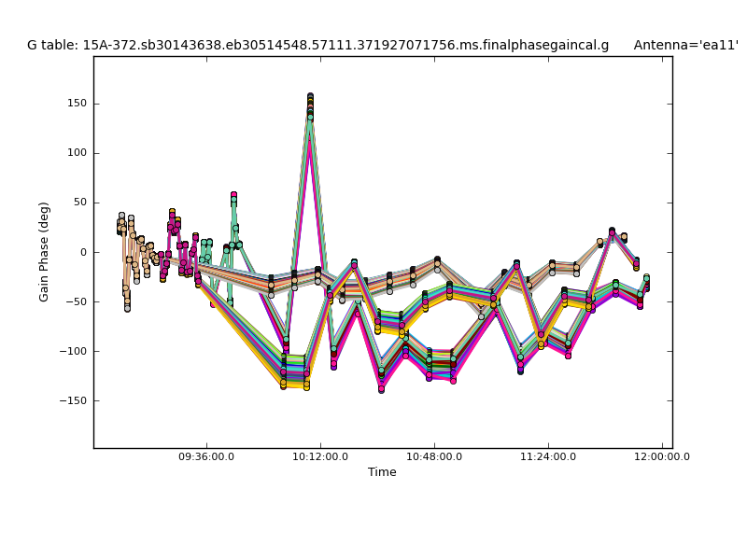The width and height of the screenshot is (747, 560).
Task: Click the -100 y-axis tick label
Action: [x=74, y=351]
